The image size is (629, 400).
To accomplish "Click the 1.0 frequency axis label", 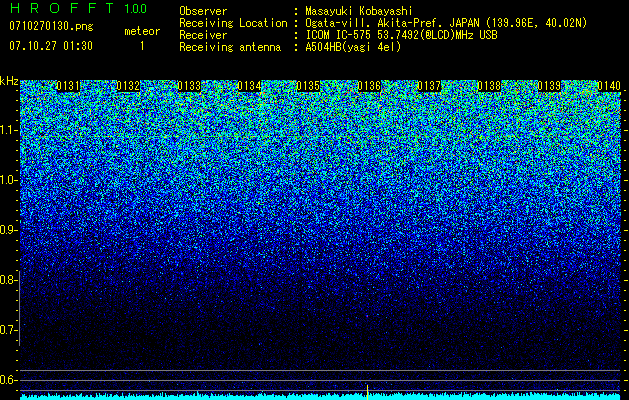I will coord(9,180).
